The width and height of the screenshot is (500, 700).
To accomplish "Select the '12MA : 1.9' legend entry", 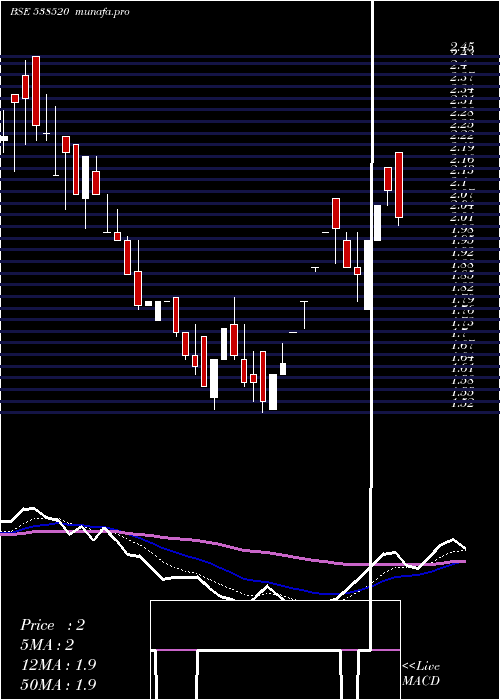I will pos(58,665).
